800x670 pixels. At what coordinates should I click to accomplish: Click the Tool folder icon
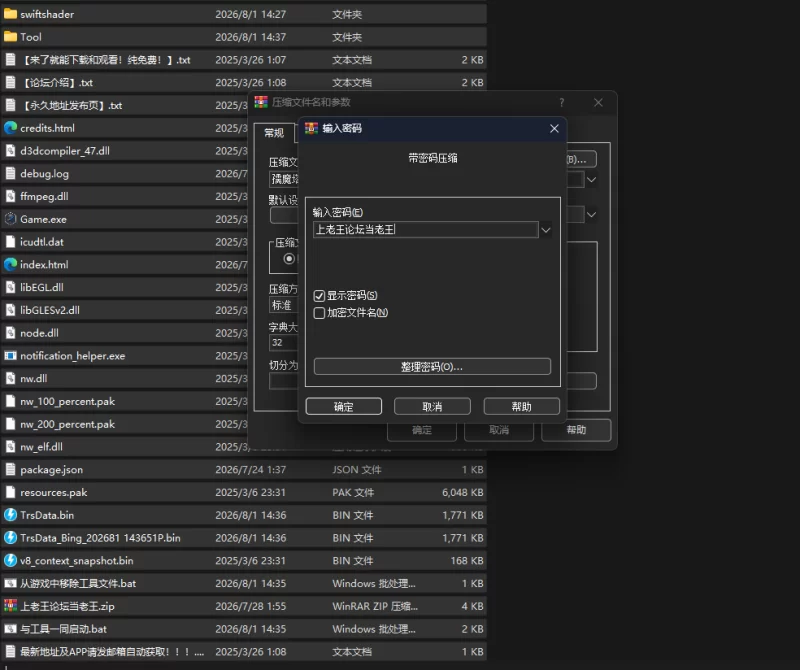[10, 37]
